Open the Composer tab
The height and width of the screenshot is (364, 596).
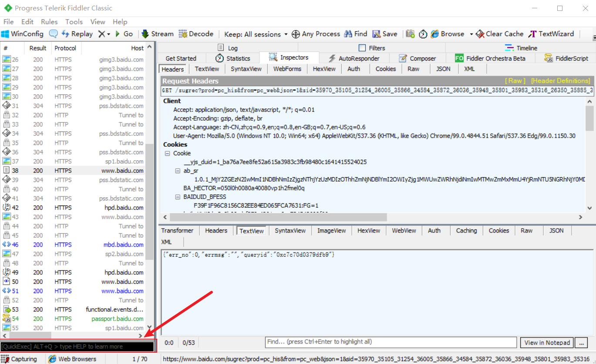click(417, 58)
